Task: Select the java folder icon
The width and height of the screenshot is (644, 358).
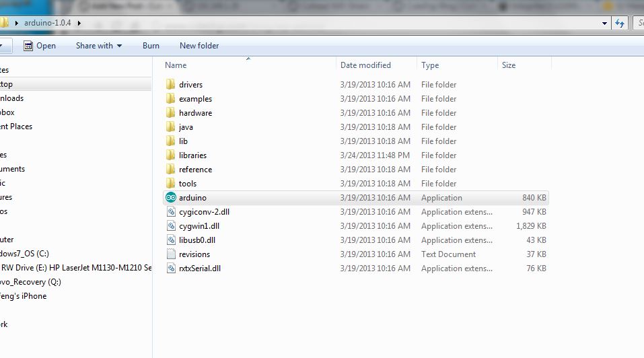Action: (x=170, y=127)
